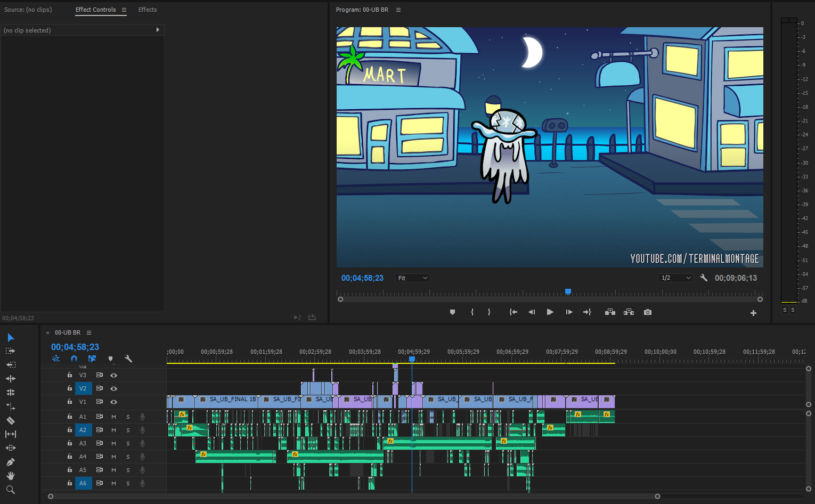815x504 pixels.
Task: Open the Fit zoom level dropdown
Action: click(412, 278)
